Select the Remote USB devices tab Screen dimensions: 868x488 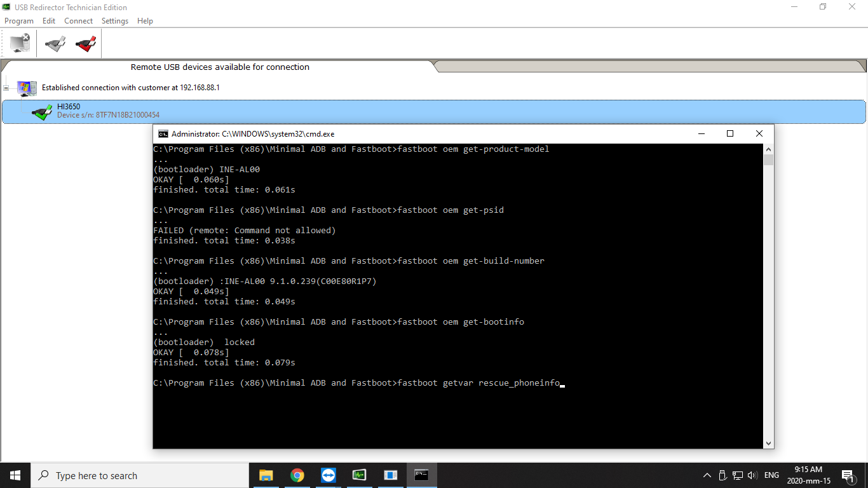point(220,67)
